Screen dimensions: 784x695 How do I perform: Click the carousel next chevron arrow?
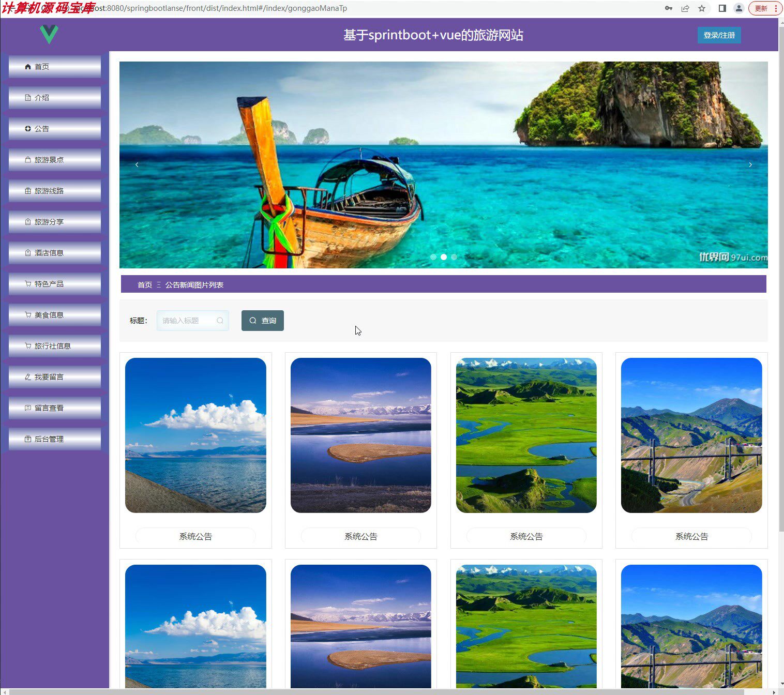point(750,164)
